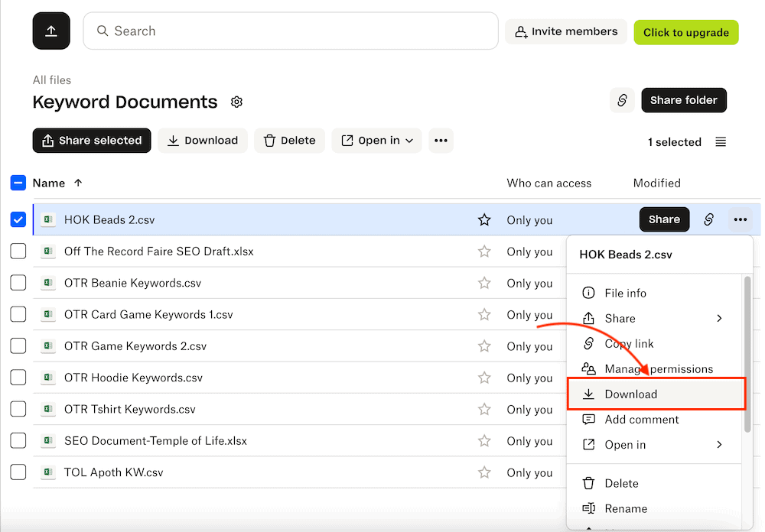Star OTR Hoodie Keywords.csv
765x532 pixels.
click(484, 378)
